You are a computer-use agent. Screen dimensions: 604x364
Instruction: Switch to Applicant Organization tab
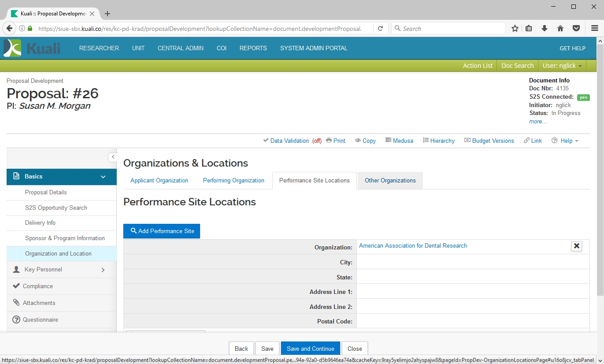[x=159, y=181]
